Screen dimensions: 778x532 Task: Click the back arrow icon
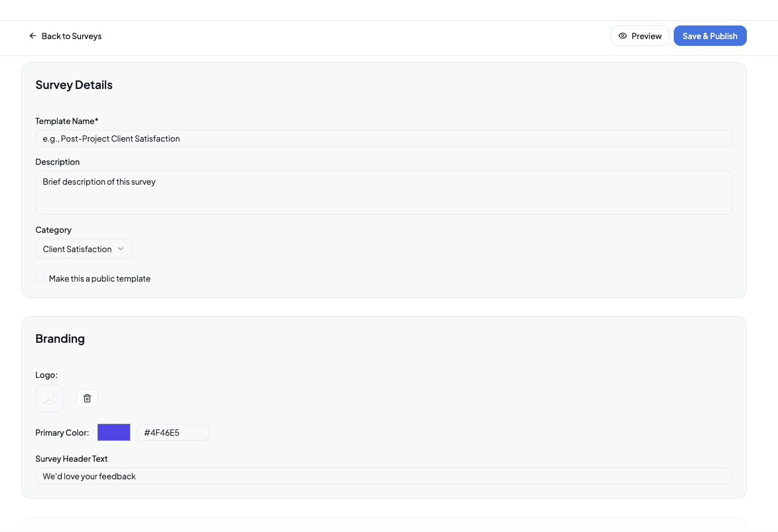pos(33,36)
